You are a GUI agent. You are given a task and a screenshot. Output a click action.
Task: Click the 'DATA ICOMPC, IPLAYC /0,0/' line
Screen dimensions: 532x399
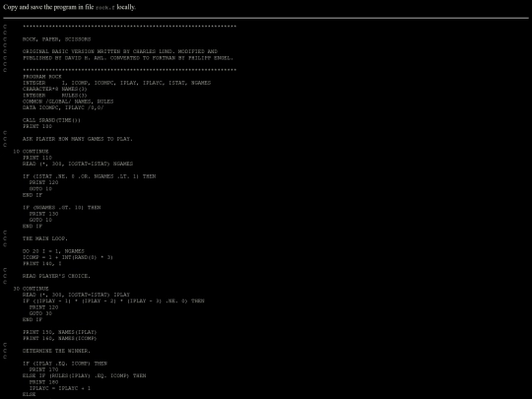coord(63,107)
